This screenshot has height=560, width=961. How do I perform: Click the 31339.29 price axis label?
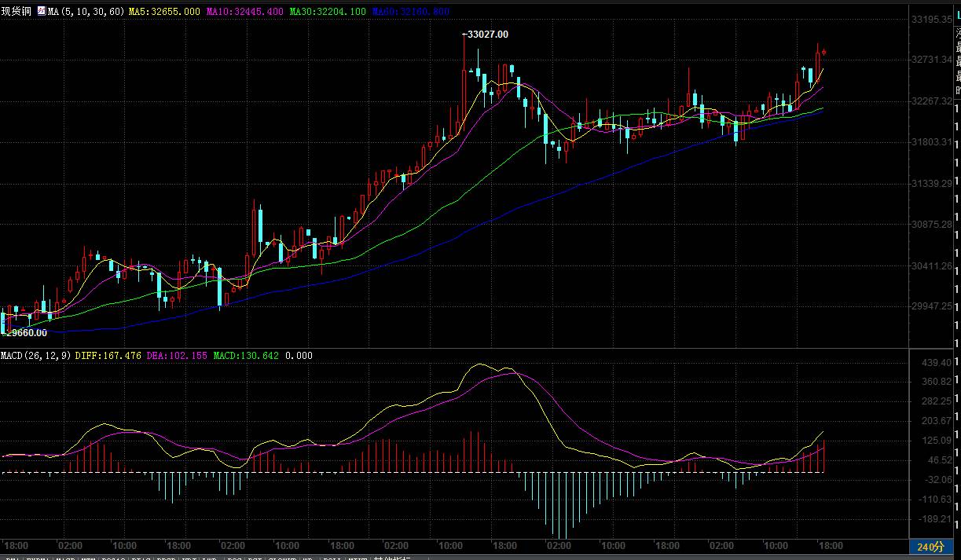click(932, 183)
